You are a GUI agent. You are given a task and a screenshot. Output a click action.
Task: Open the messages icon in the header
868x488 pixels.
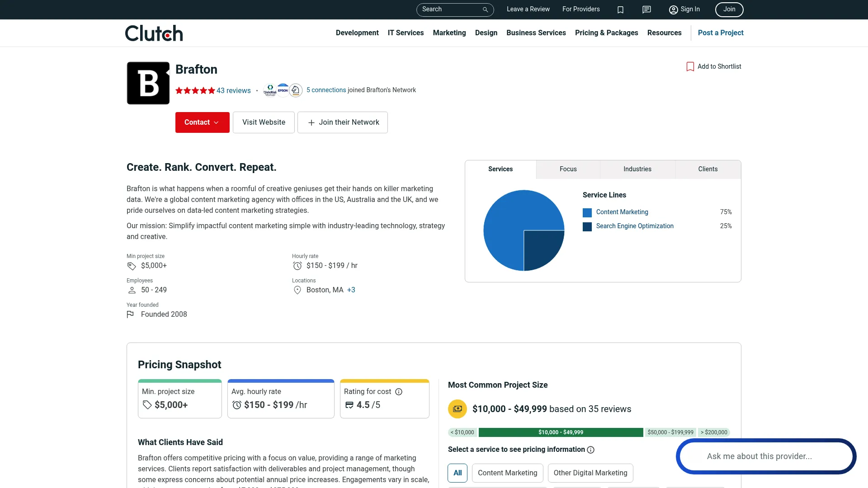click(646, 9)
